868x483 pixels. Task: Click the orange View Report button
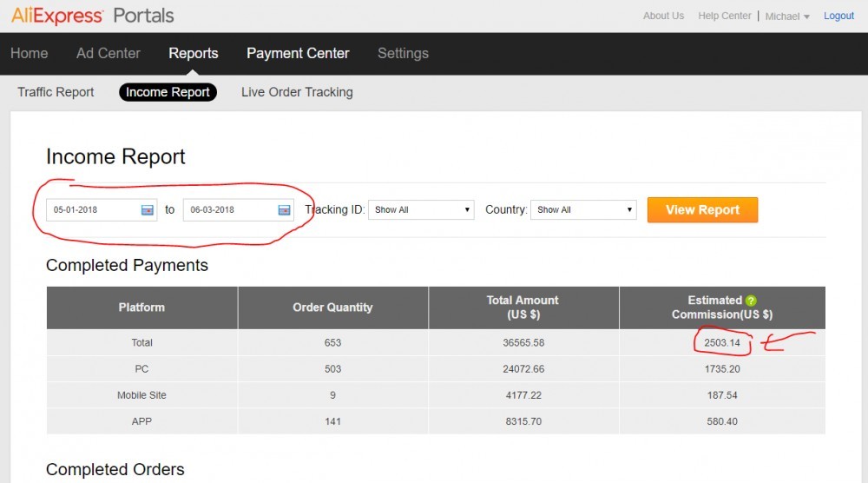click(702, 210)
